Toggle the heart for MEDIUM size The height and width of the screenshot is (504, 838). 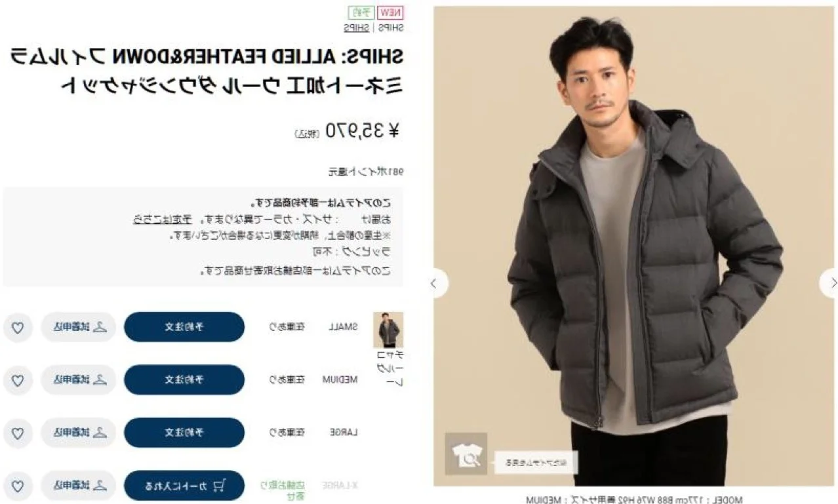click(18, 380)
